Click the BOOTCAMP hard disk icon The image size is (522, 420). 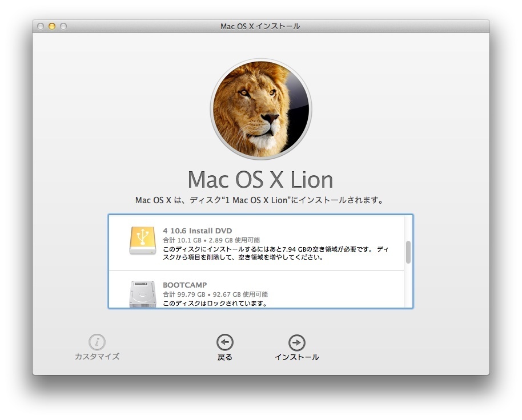(x=142, y=295)
